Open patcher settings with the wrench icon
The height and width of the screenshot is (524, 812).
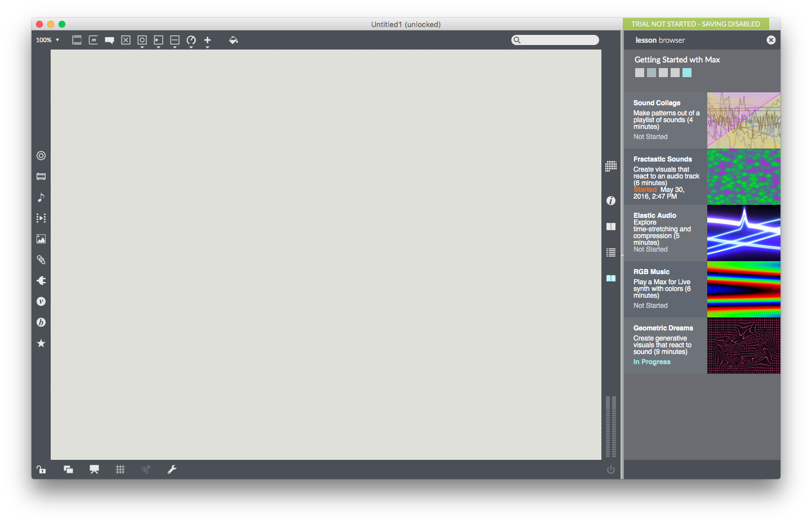pos(172,469)
